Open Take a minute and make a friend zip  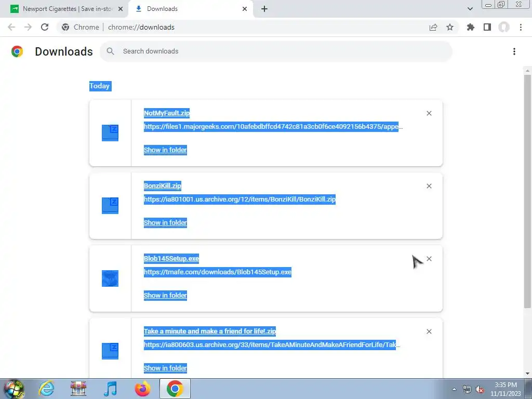(x=210, y=331)
